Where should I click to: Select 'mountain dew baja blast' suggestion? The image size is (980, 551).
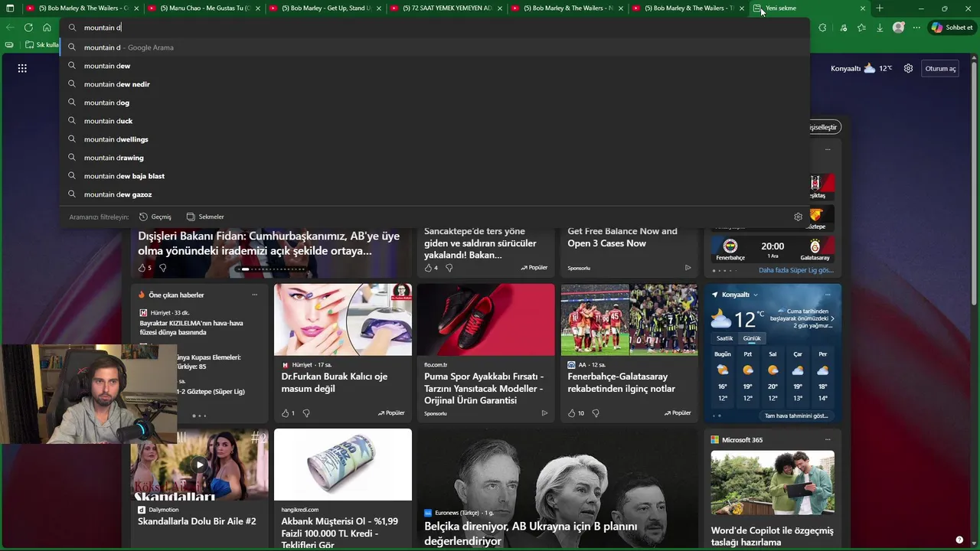(434, 176)
